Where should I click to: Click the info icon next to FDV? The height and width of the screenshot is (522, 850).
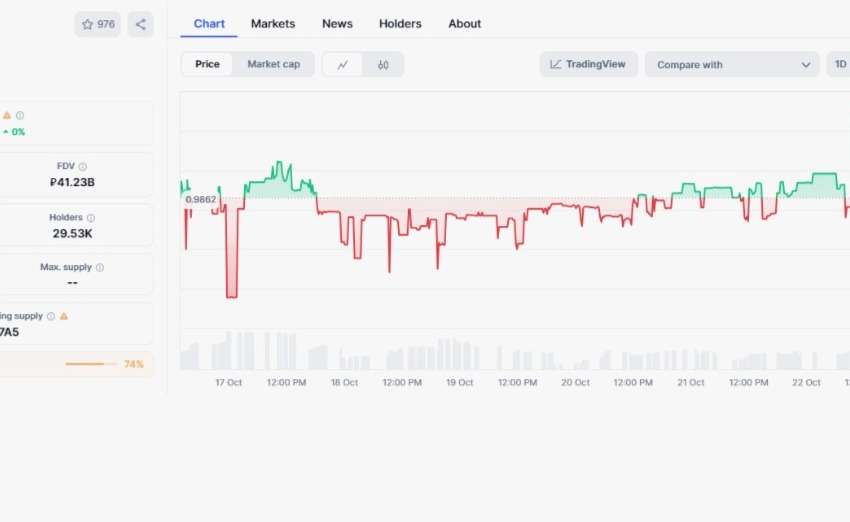click(83, 167)
